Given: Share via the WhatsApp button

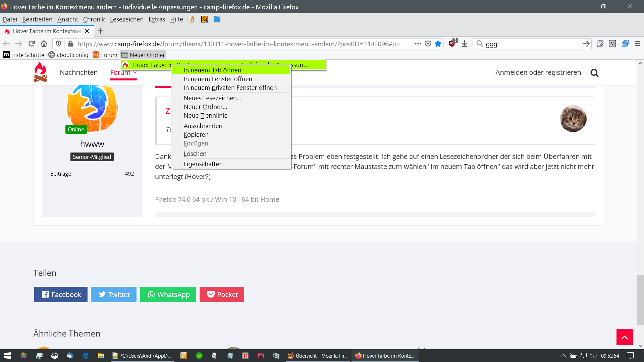Looking at the screenshot, I should [x=168, y=295].
